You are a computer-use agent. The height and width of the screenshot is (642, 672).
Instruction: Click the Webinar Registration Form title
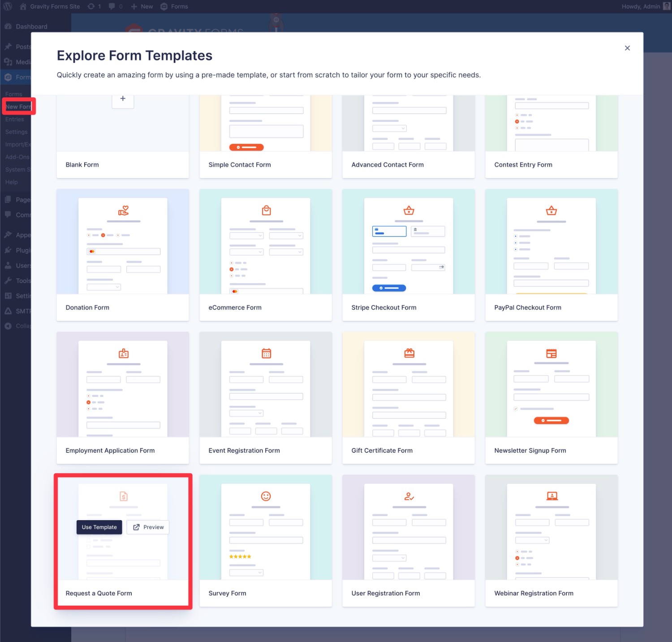[534, 593]
